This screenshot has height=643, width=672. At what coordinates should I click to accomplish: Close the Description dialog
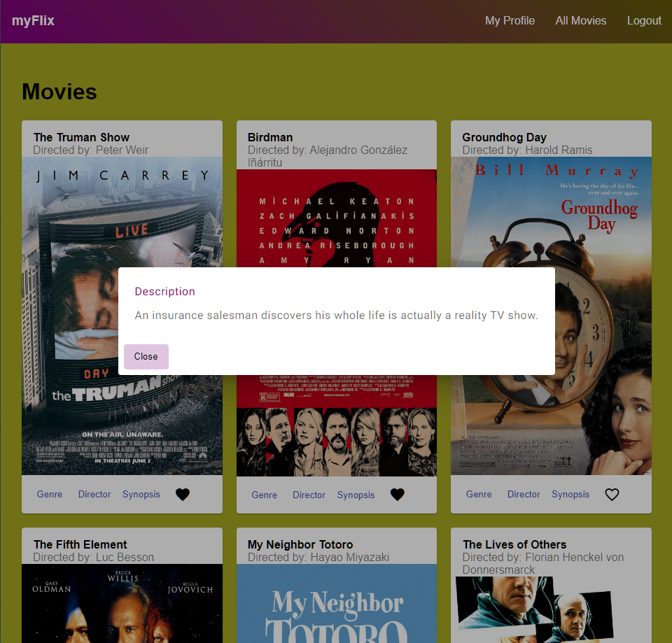(x=146, y=356)
